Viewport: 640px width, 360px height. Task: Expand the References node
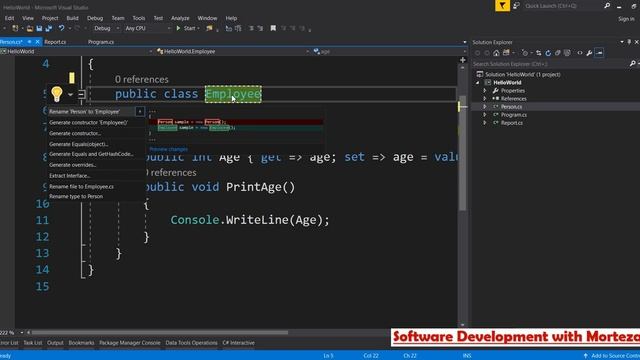pyautogui.click(x=485, y=99)
